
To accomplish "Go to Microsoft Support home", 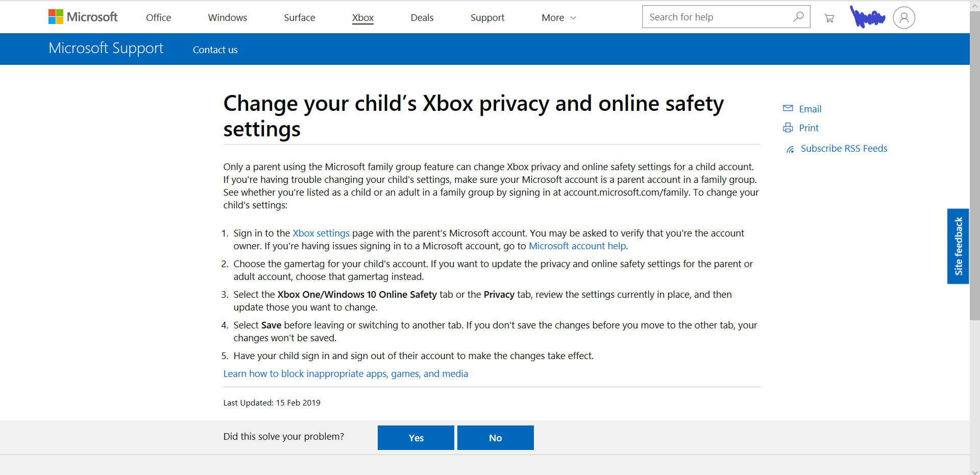I will tap(106, 48).
